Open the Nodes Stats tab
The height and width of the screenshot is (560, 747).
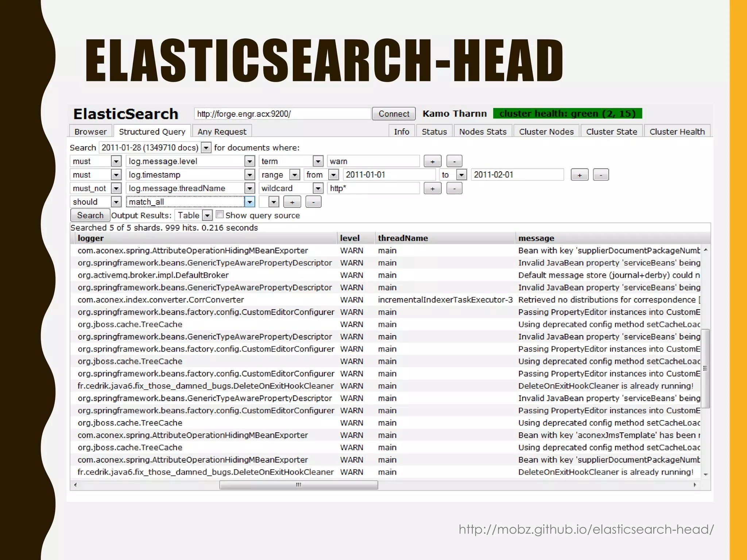(483, 131)
